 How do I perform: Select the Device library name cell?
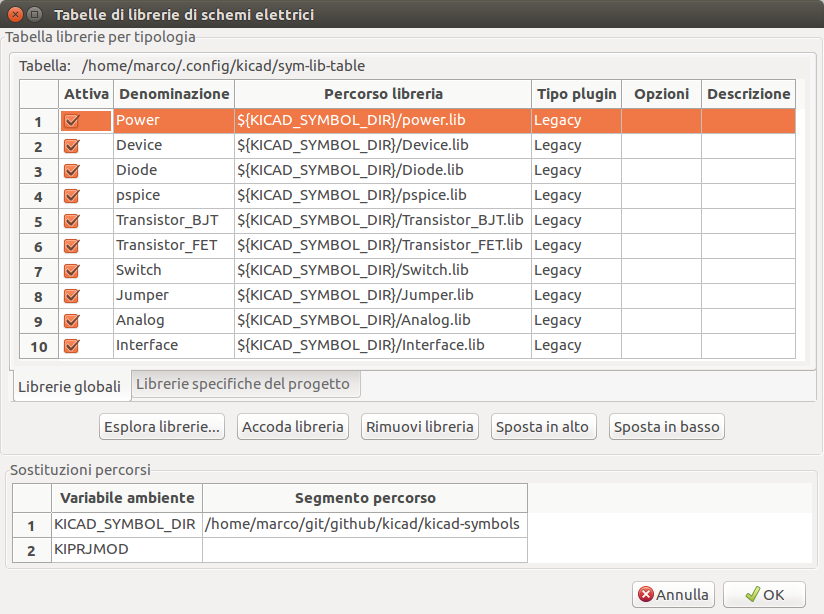(x=174, y=145)
